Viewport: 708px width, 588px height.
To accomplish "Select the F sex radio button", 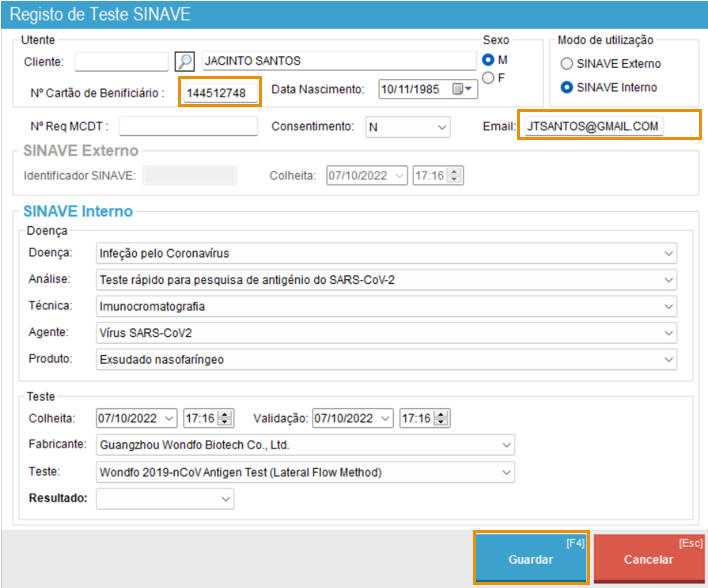I will 489,78.
